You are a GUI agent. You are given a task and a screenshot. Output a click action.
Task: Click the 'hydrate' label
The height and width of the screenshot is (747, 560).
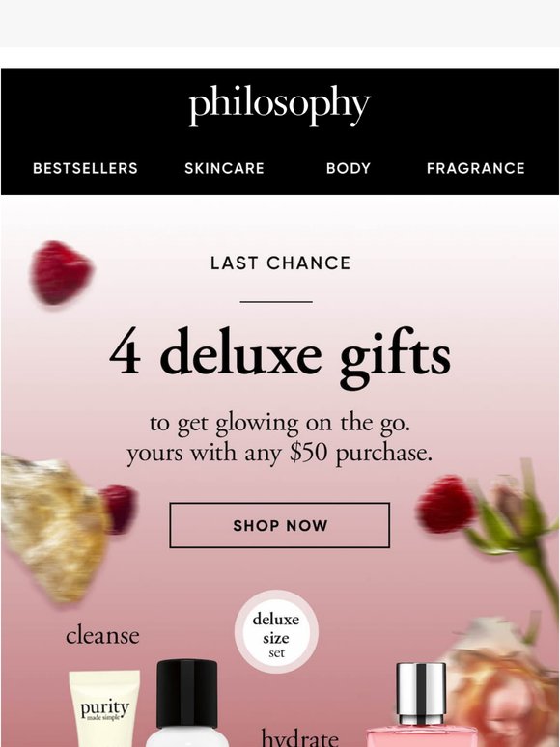300,737
